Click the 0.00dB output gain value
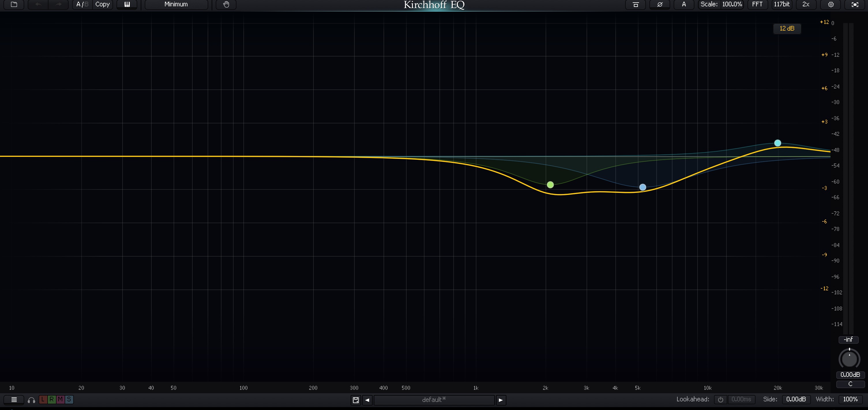Image resolution: width=868 pixels, height=410 pixels. click(x=850, y=375)
